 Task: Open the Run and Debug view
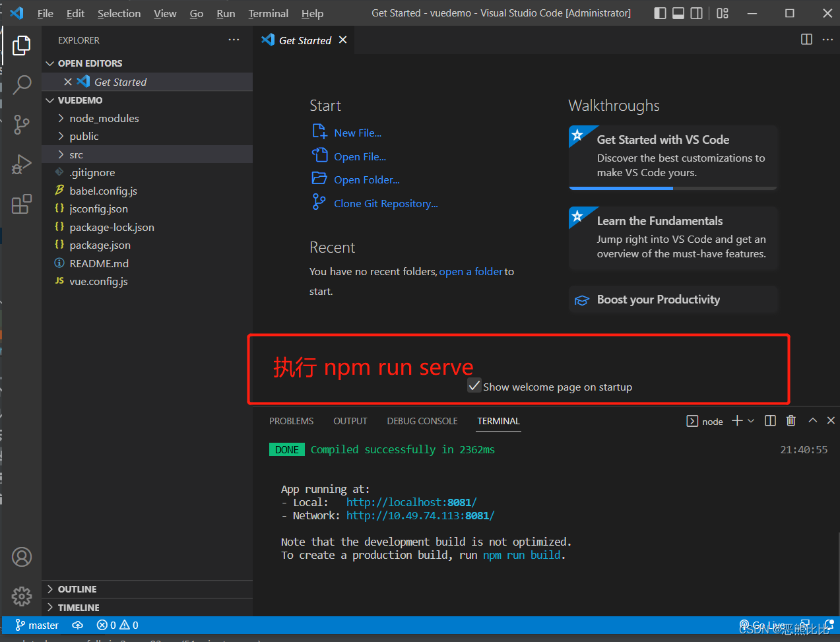(22, 164)
